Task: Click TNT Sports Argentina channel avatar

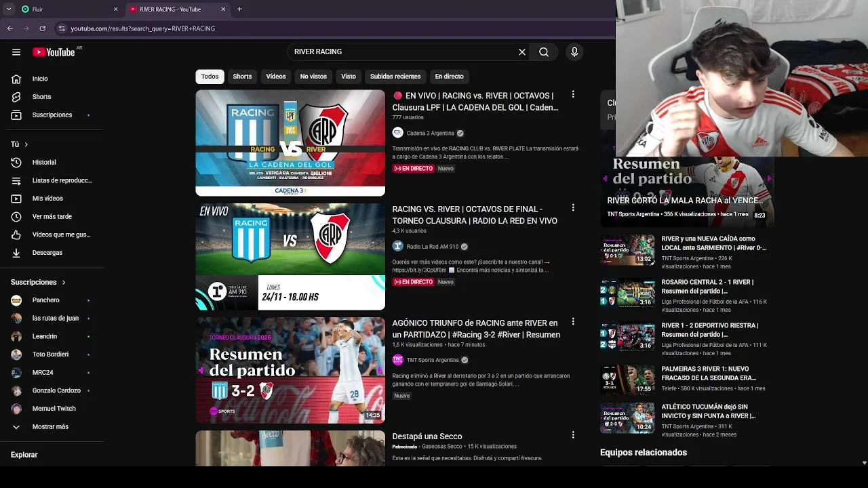Action: tap(397, 360)
